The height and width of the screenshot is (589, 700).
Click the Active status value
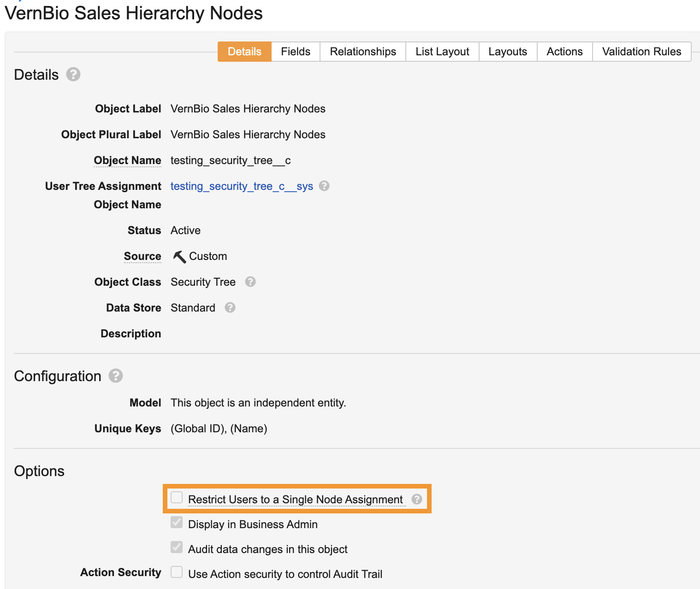[185, 230]
